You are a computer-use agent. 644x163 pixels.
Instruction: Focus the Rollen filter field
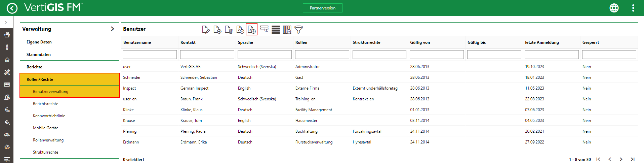pos(322,55)
